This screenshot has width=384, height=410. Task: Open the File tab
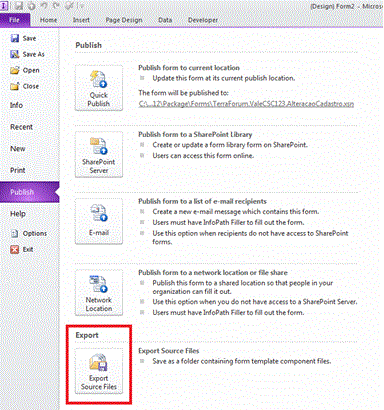pos(15,20)
